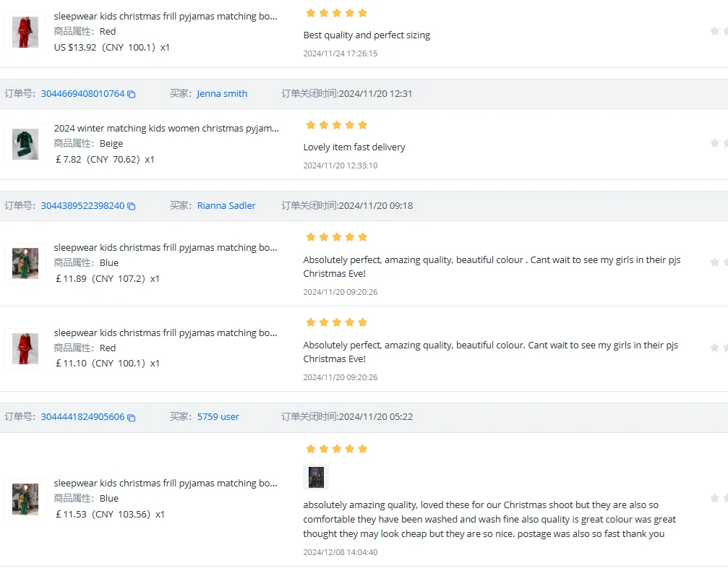View buyer 5759 user profile
This screenshot has height=571, width=728.
pyautogui.click(x=218, y=417)
